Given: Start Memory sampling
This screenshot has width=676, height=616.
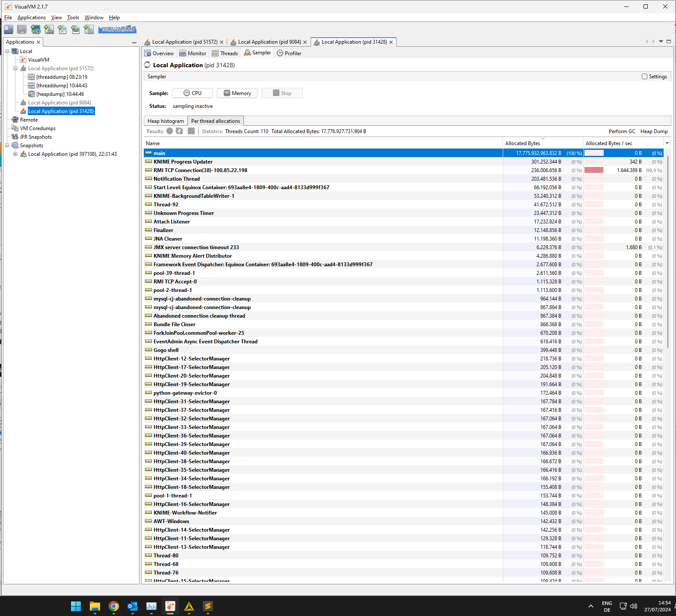Looking at the screenshot, I should click(237, 93).
